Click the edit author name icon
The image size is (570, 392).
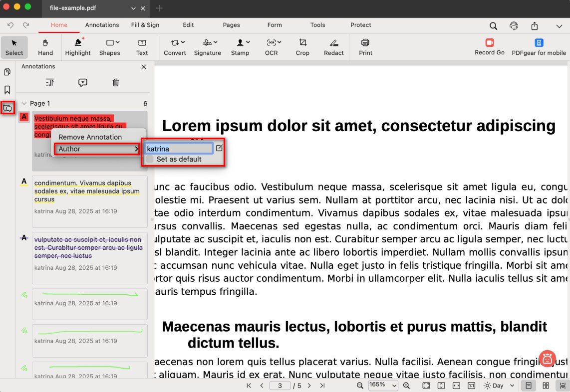click(x=219, y=148)
